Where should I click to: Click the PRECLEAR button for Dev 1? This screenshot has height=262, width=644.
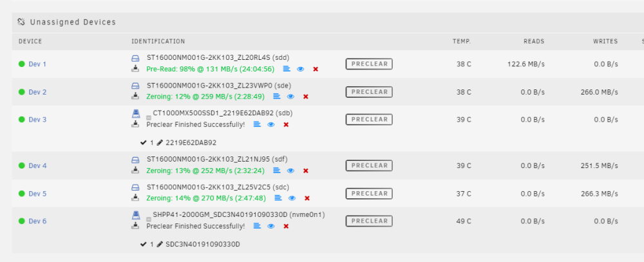coord(369,64)
